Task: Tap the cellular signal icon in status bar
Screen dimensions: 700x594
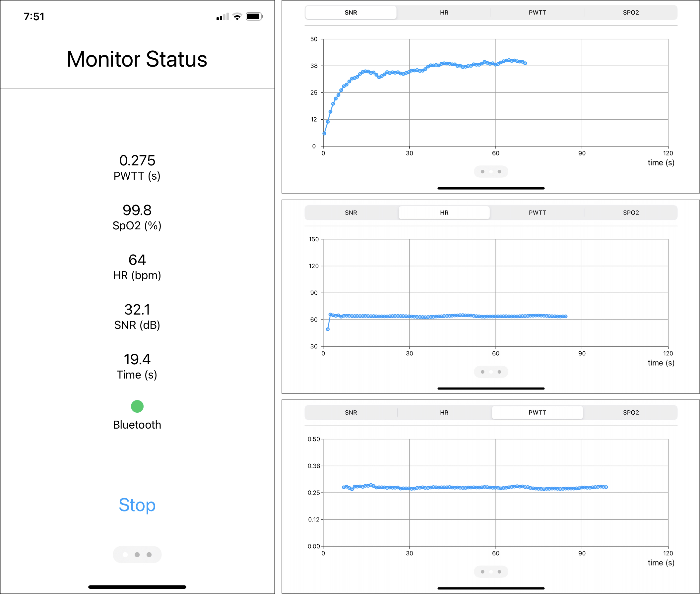Action: pyautogui.click(x=222, y=17)
